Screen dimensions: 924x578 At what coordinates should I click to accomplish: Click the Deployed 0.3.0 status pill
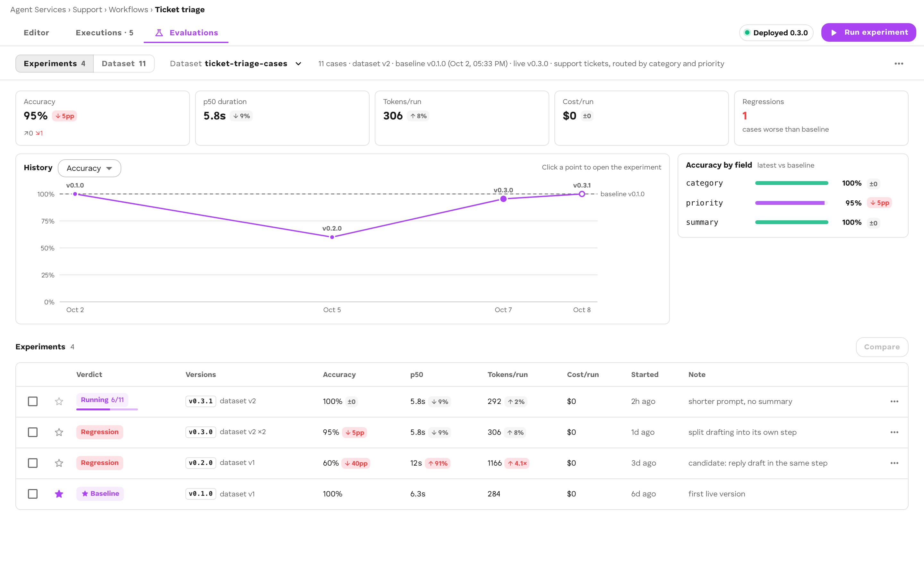click(x=776, y=32)
